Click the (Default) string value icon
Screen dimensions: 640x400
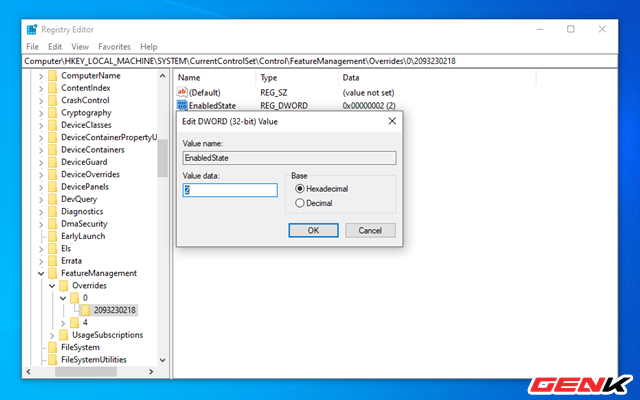[x=182, y=92]
